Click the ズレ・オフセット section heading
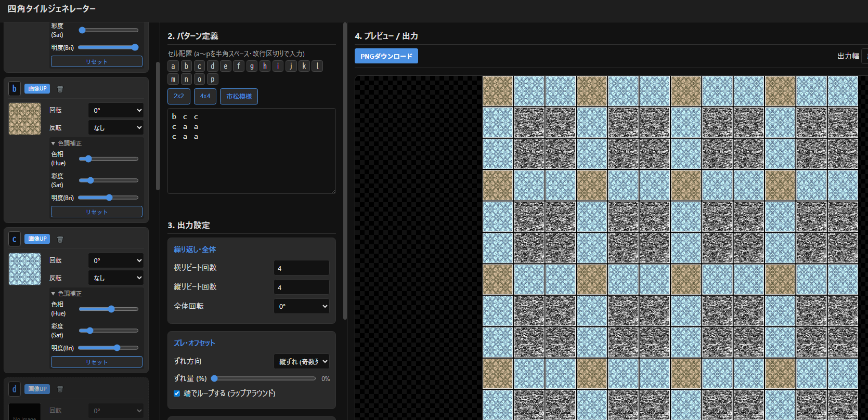This screenshot has width=868, height=420. [x=195, y=343]
